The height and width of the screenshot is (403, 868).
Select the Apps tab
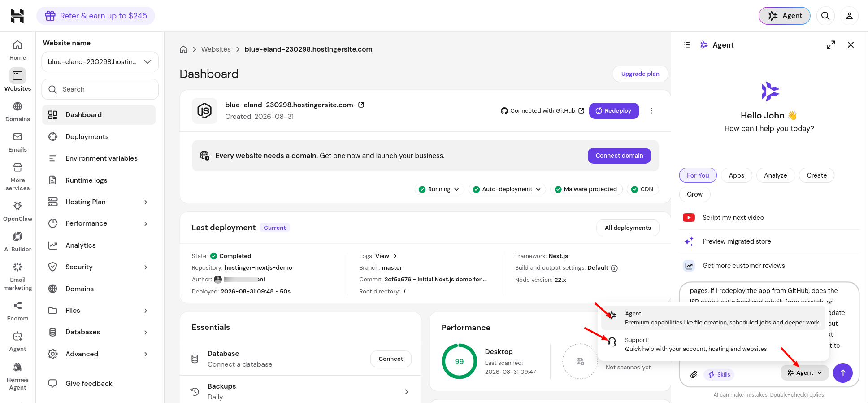(736, 175)
